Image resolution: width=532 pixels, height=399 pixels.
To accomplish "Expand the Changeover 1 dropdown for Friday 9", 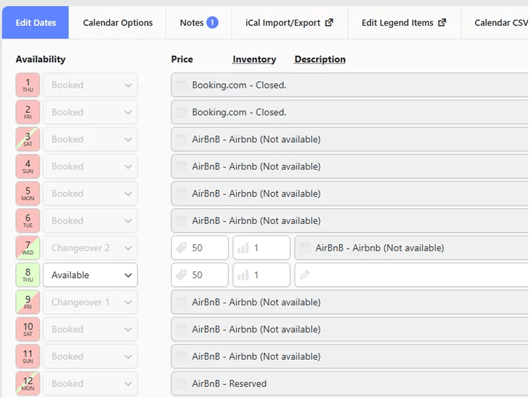I will coord(90,302).
